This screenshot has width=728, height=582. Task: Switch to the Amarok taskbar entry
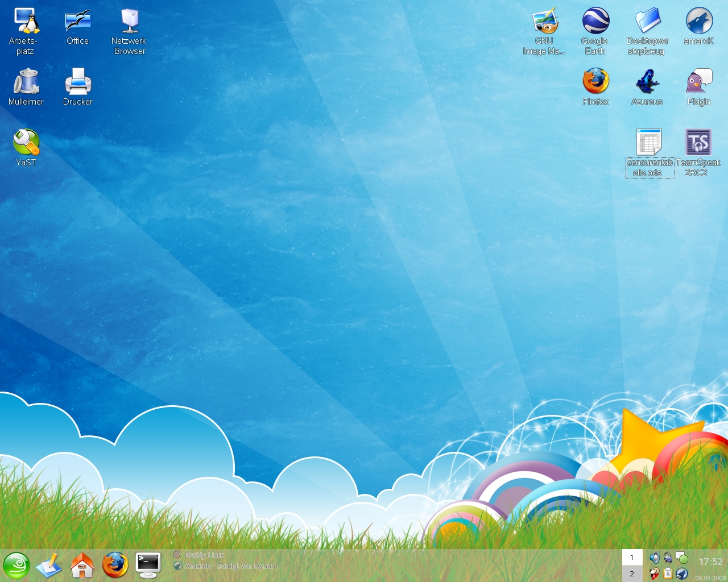coord(226,566)
